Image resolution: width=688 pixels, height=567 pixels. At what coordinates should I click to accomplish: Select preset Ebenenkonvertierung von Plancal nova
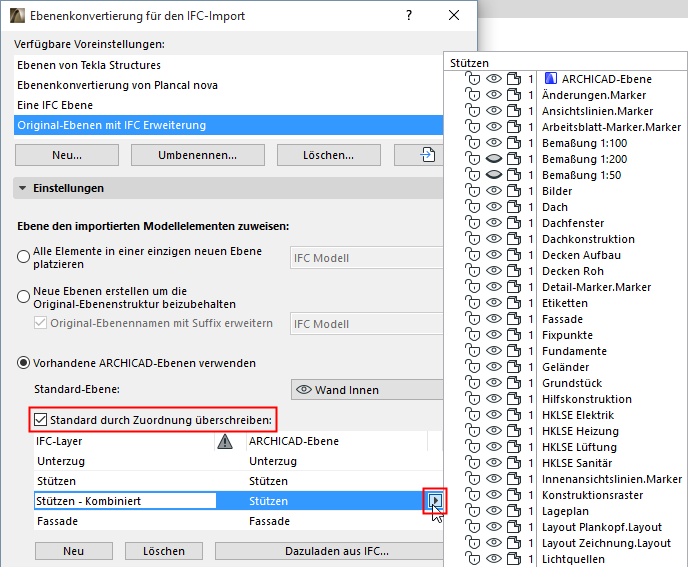(228, 85)
